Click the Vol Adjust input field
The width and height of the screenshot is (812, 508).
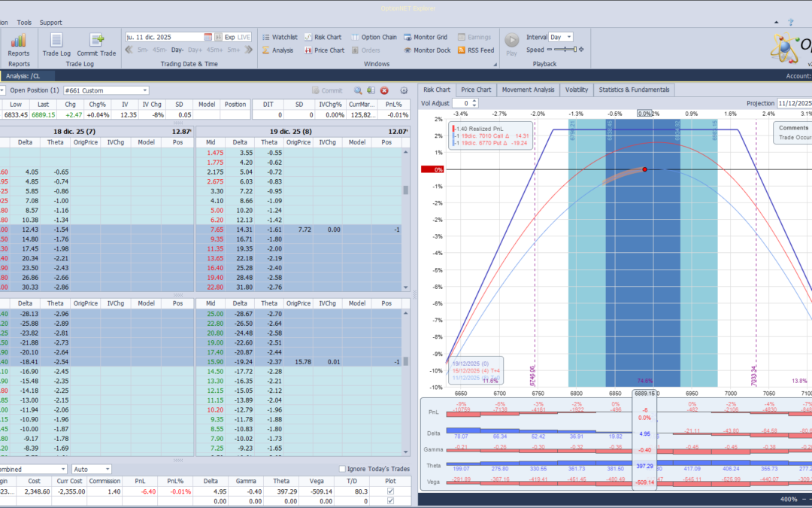[x=462, y=103]
